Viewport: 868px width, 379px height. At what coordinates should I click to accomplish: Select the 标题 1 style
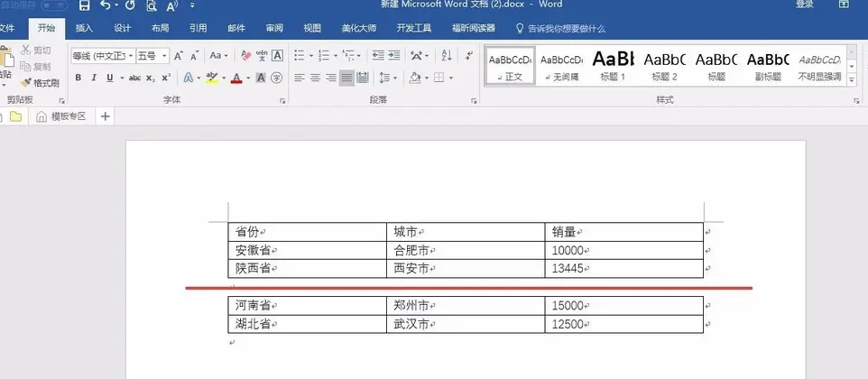613,67
